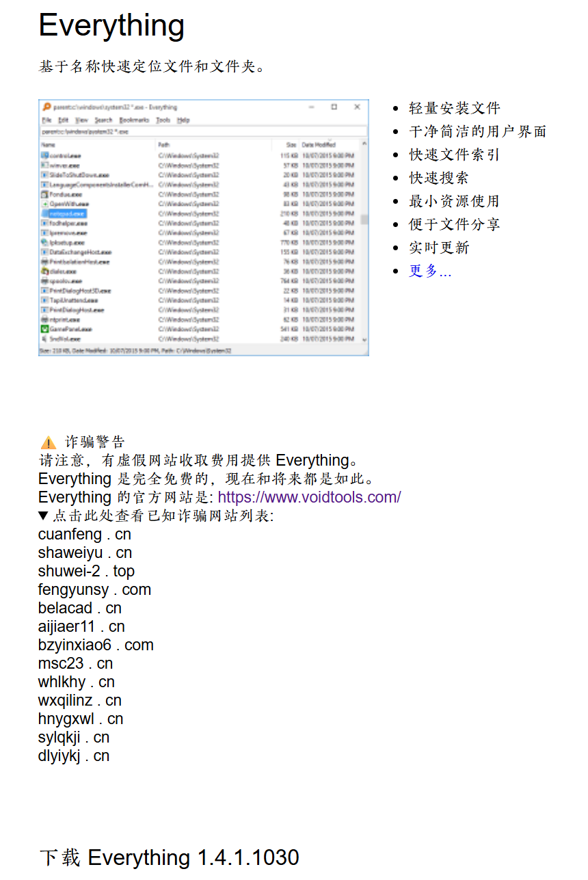Viewport: 588px width, 880px height.
Task: Click the Everything page heading
Action: (x=111, y=25)
